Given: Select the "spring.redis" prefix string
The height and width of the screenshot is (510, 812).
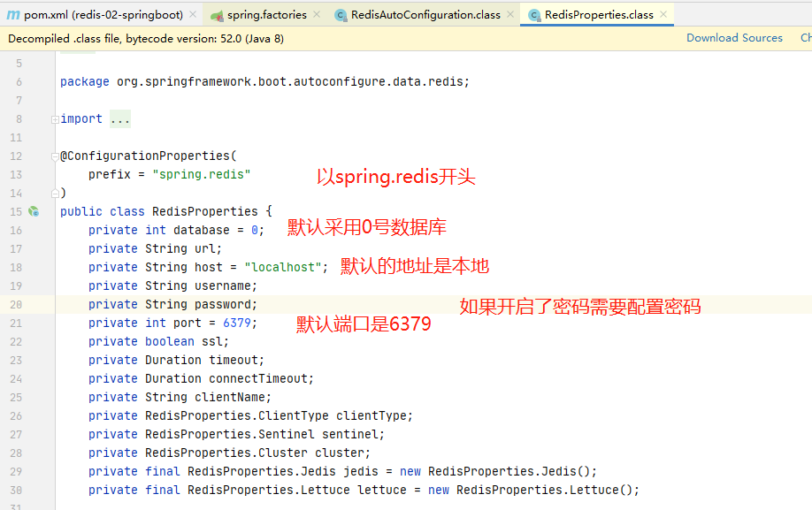Looking at the screenshot, I should point(202,174).
